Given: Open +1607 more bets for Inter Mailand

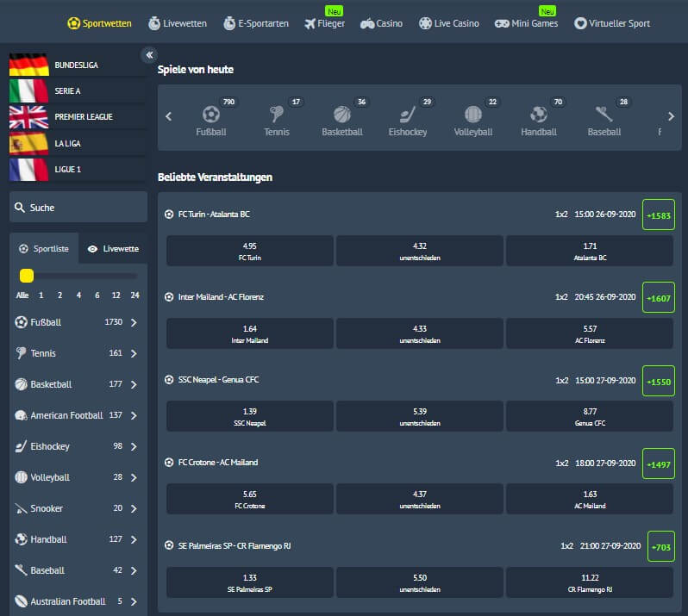Looking at the screenshot, I should point(658,298).
